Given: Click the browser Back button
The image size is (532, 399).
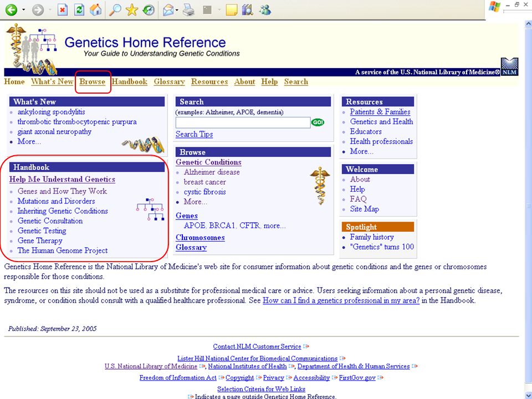Looking at the screenshot, I should pyautogui.click(x=11, y=9).
